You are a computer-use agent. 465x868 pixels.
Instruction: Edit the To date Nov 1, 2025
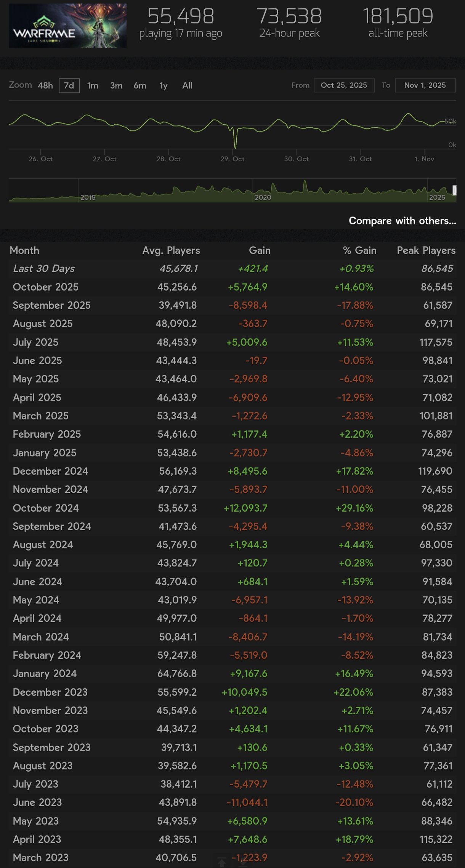coord(425,85)
